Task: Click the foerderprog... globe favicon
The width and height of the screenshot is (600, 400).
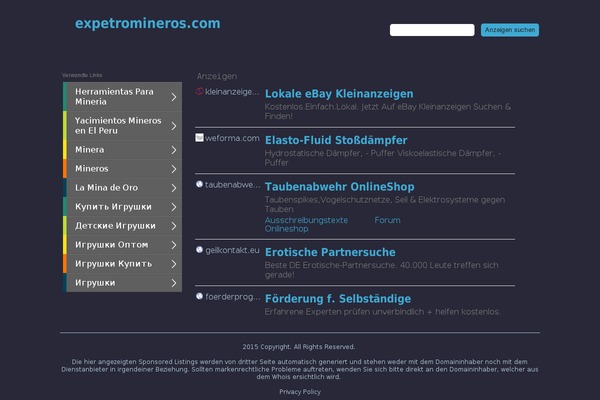Action: pos(199,296)
